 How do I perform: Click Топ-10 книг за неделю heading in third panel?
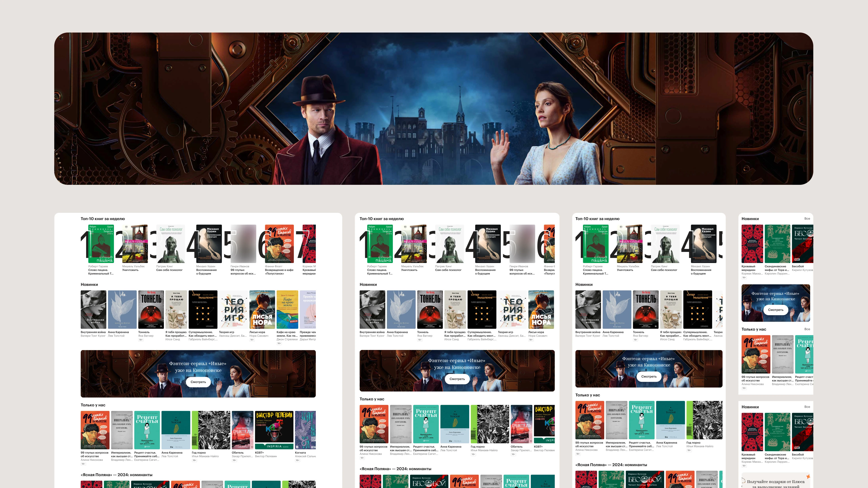tap(597, 218)
